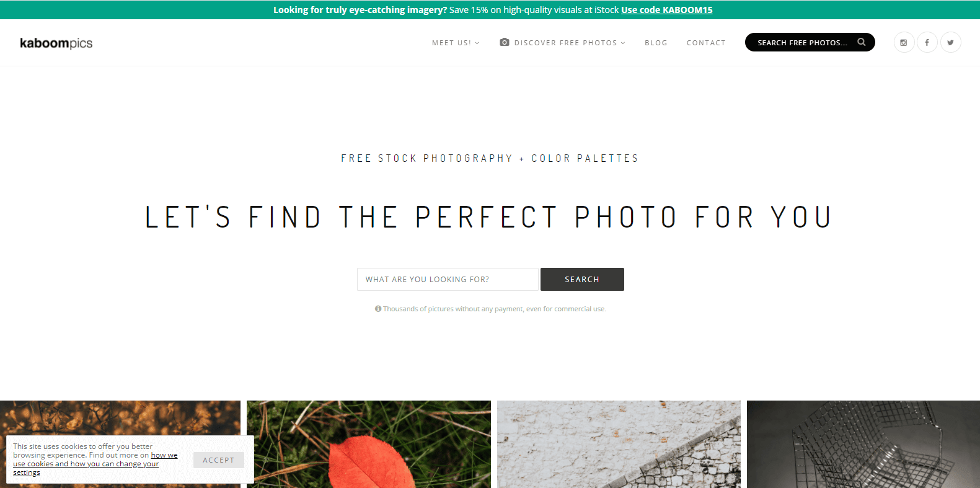
Task: Focus the What are you looking for field
Action: coord(448,279)
